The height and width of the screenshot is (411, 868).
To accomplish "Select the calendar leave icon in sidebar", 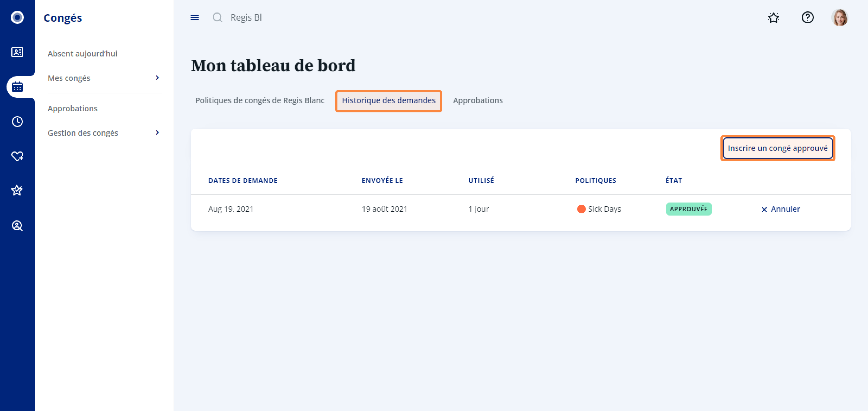I will 17,87.
